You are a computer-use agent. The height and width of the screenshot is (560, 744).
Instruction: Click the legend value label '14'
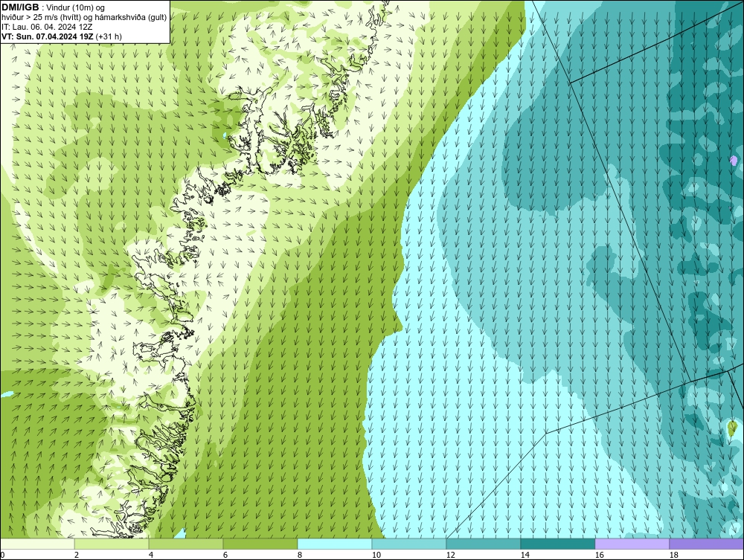pos(525,555)
